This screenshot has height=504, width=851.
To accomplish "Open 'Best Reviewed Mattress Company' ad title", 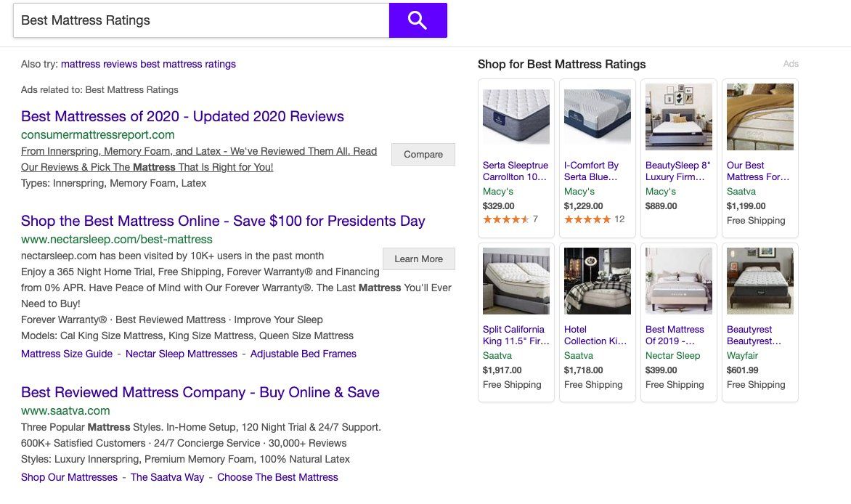I will 200,392.
